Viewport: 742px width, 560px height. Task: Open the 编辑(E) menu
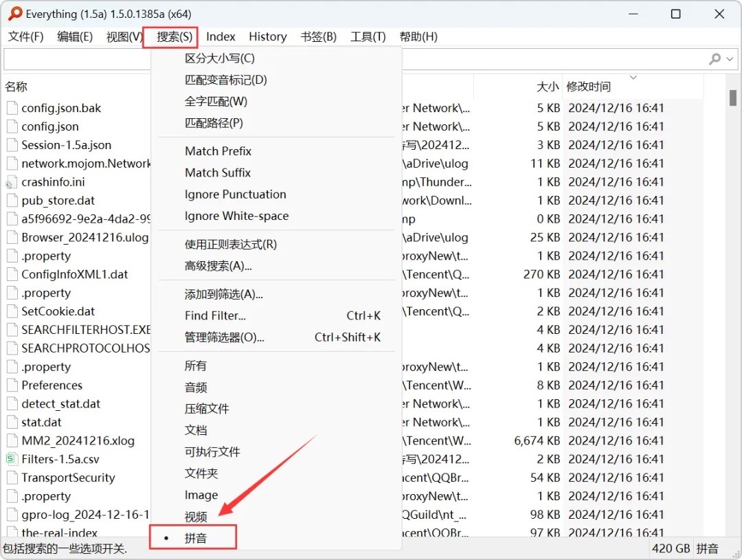click(x=75, y=36)
